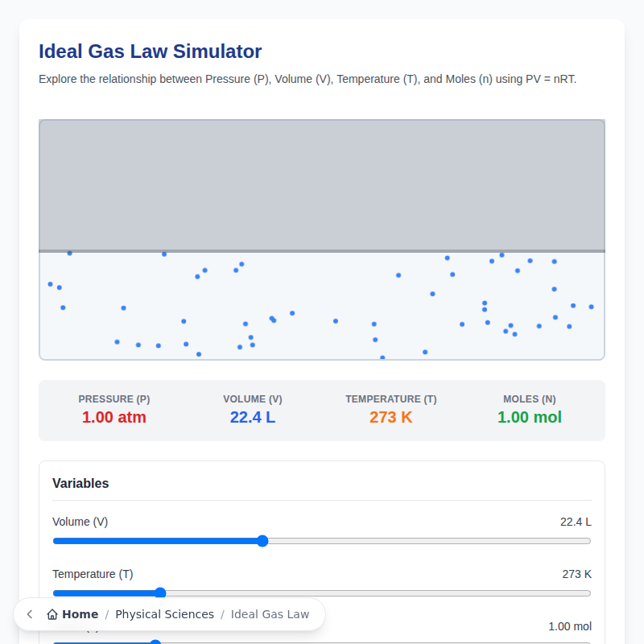Click the gray piston block in the simulation
Viewport: 644px width, 644px height.
(322, 185)
